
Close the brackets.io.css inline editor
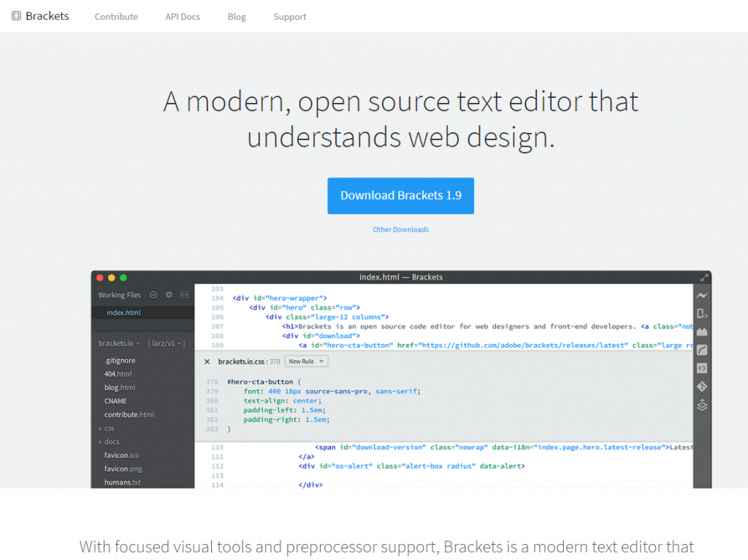(207, 361)
